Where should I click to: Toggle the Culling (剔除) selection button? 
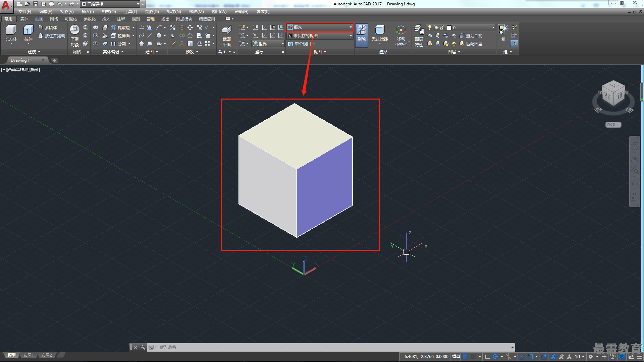361,35
